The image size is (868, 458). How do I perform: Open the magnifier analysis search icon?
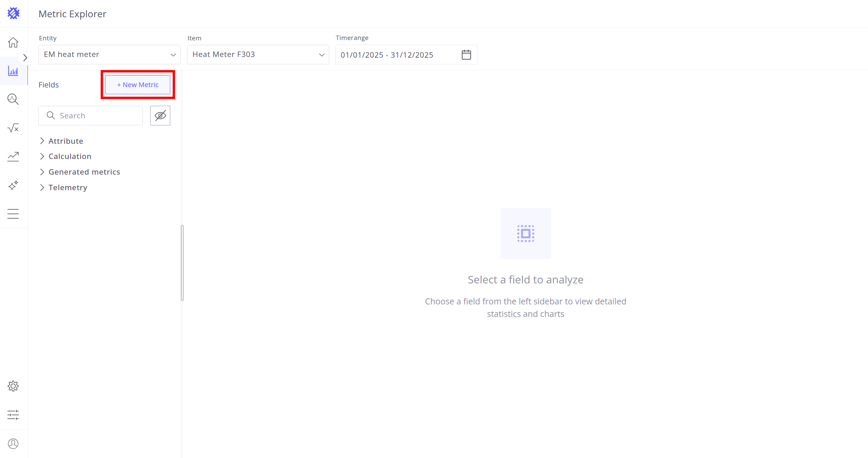coord(13,99)
